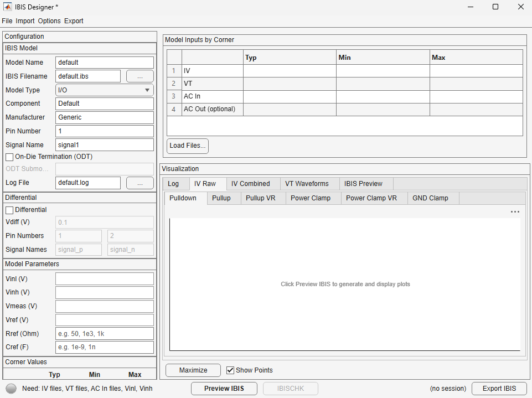Click the Vref (V) input field

105,320
